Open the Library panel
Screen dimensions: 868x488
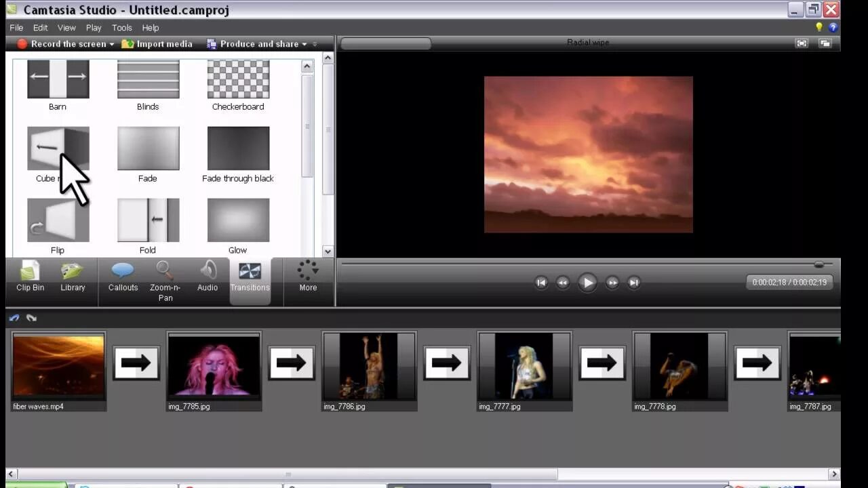73,276
